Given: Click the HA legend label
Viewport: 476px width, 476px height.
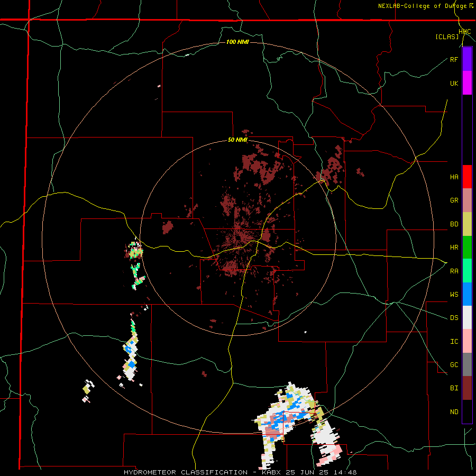Looking at the screenshot, I should (454, 177).
